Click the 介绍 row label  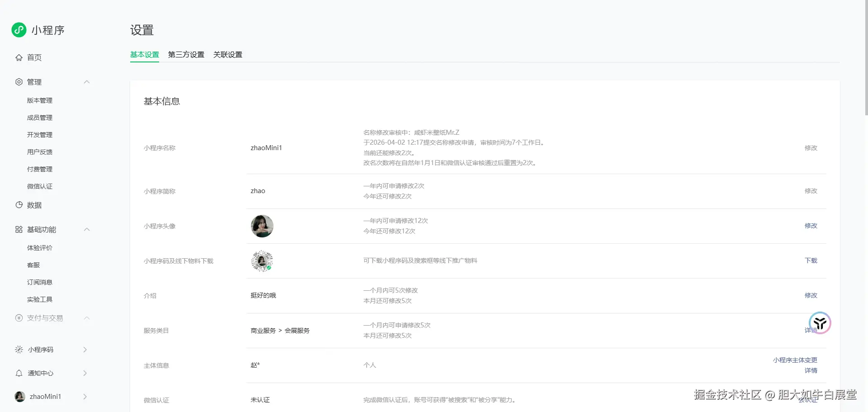coord(150,296)
